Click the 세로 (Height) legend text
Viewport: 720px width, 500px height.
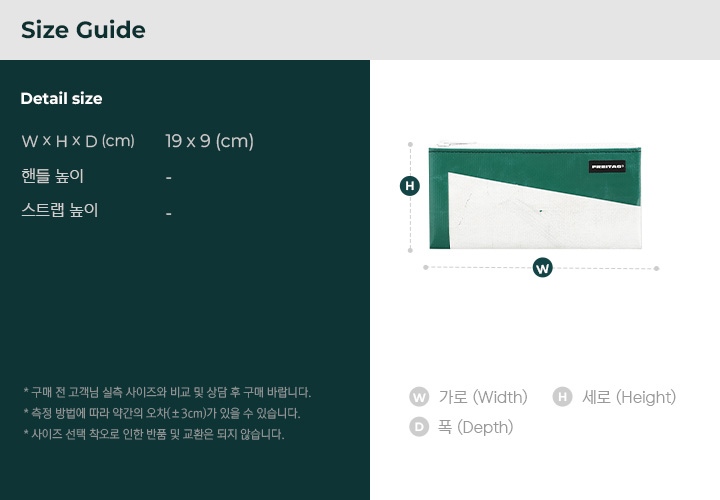[629, 397]
